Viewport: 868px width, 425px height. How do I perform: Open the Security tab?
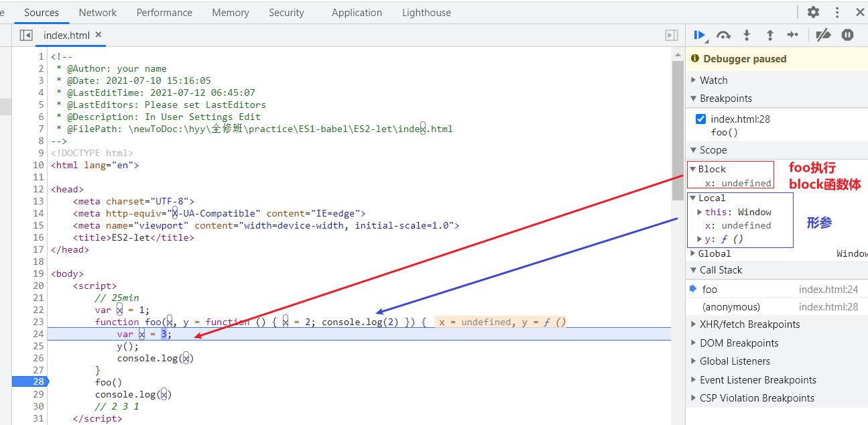point(286,13)
